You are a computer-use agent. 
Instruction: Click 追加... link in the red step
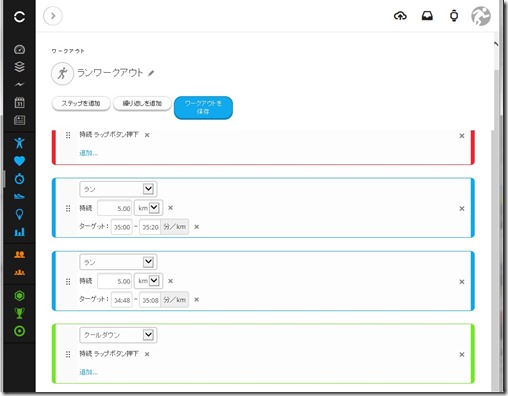point(88,153)
